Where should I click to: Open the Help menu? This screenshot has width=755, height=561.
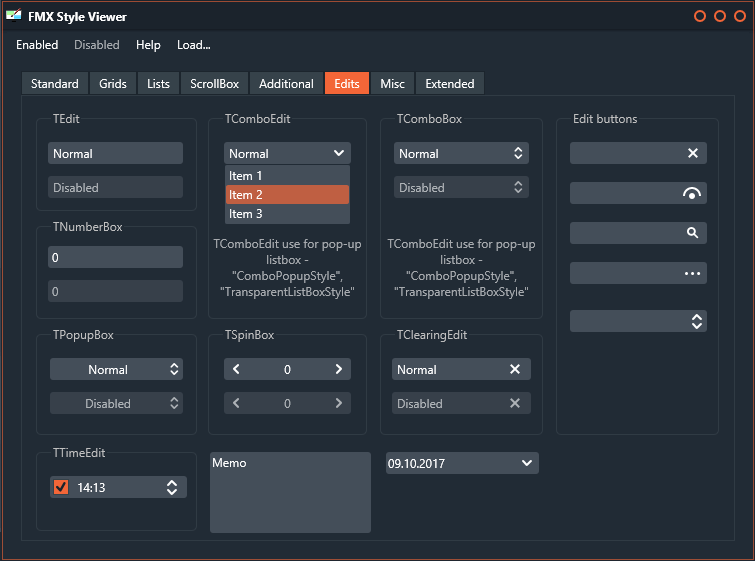coord(148,45)
